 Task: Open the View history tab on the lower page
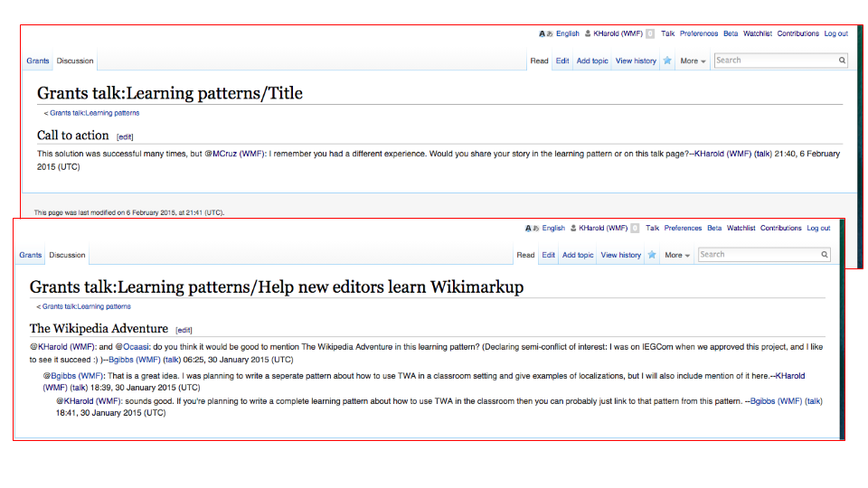(620, 255)
